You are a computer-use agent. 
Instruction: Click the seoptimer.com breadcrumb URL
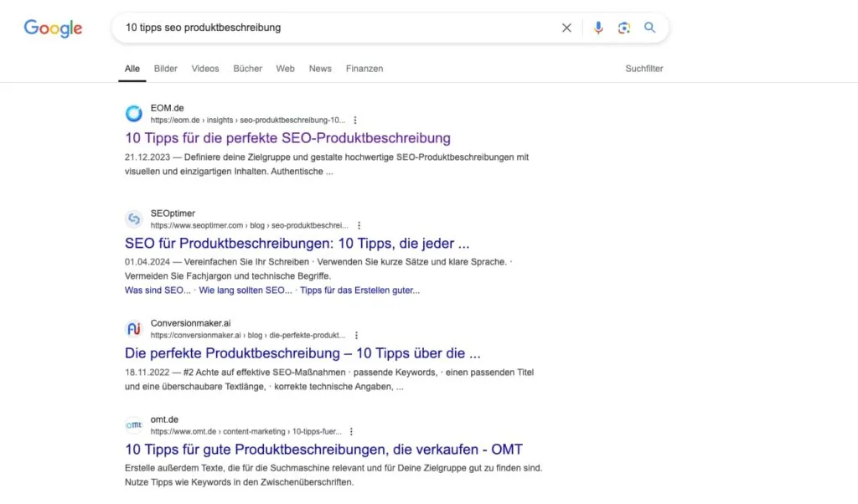point(250,225)
